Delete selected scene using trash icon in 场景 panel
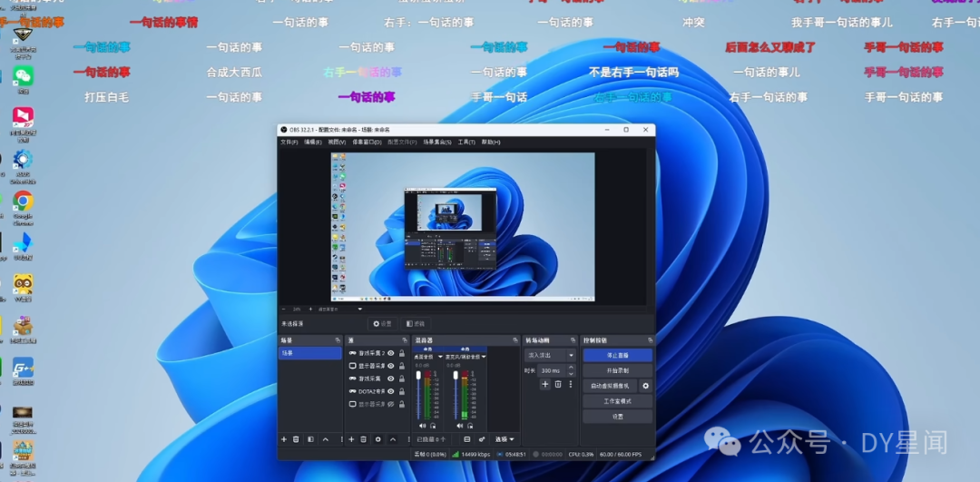Screen dimensions: 980x482 click(x=296, y=439)
